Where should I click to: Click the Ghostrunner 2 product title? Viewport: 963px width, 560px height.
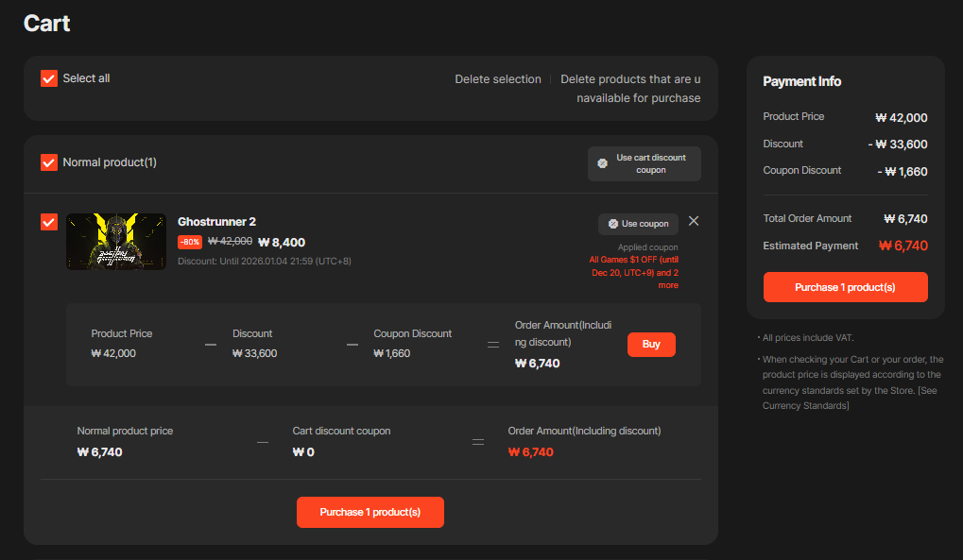click(216, 222)
